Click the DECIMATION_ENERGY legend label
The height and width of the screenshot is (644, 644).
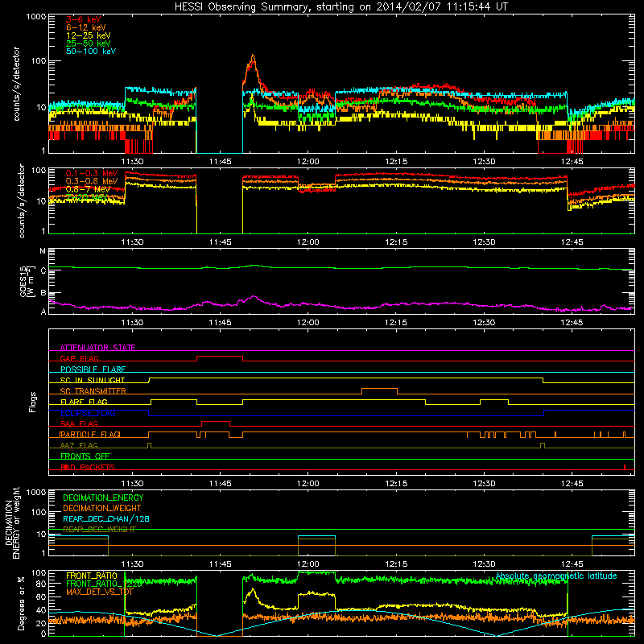coord(103,497)
